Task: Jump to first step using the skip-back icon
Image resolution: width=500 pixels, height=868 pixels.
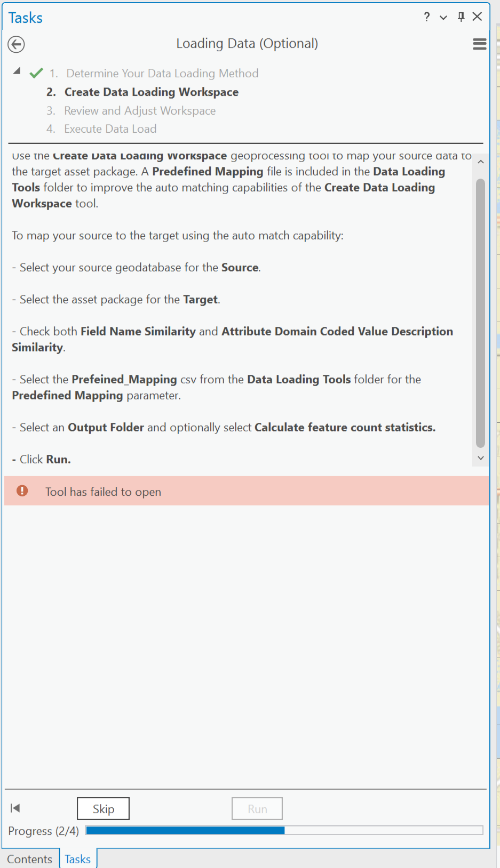Action: (15, 808)
